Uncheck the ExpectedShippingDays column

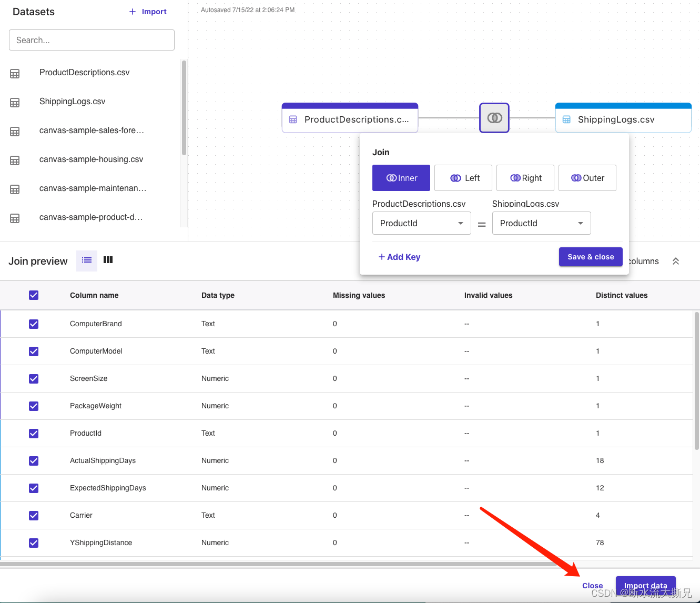[34, 488]
